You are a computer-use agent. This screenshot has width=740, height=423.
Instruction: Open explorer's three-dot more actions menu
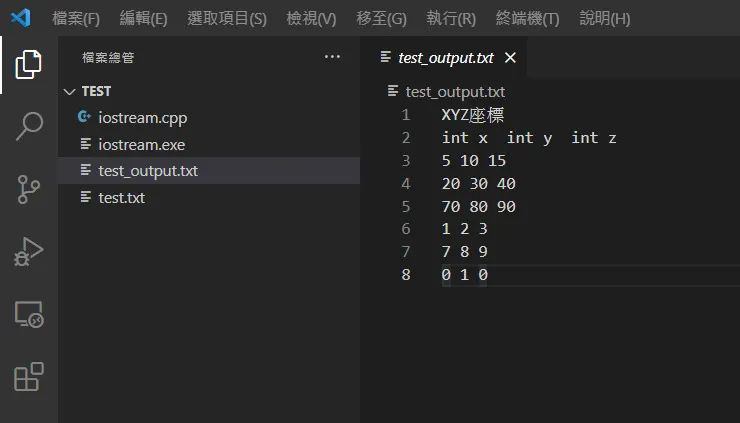(332, 57)
